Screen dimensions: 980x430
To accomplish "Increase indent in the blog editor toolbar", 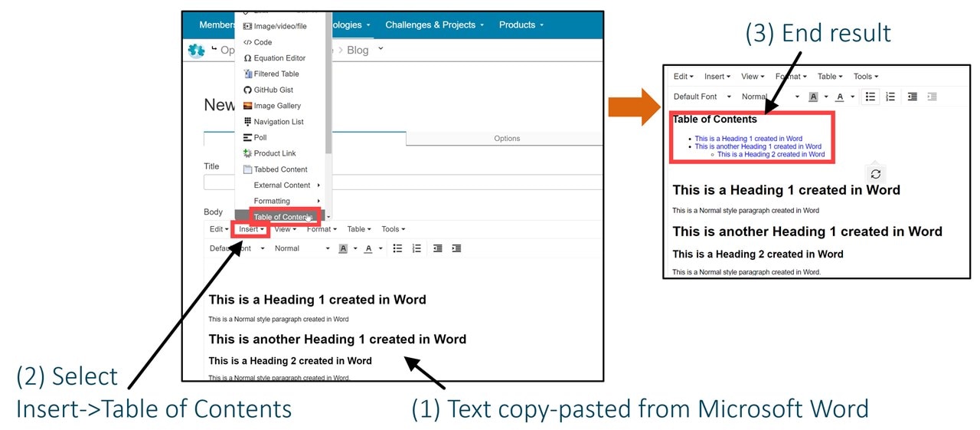I will point(456,248).
